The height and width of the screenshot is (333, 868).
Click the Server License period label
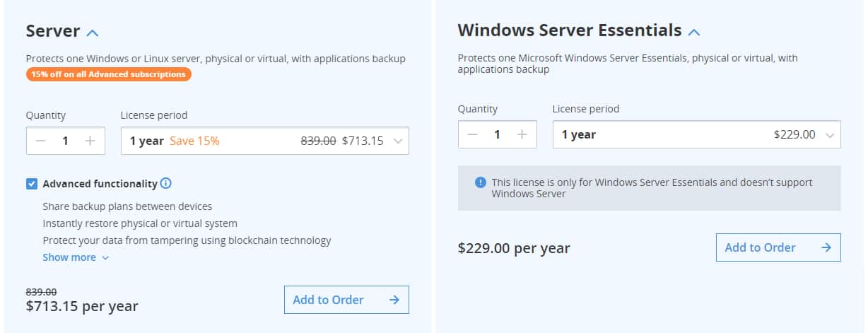(x=154, y=115)
